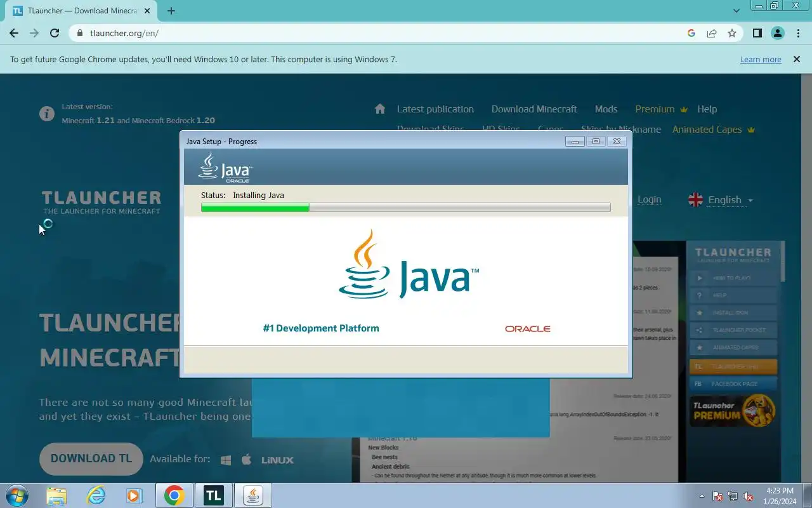
Task: Click the info icon beside Latest version
Action: click(x=46, y=114)
